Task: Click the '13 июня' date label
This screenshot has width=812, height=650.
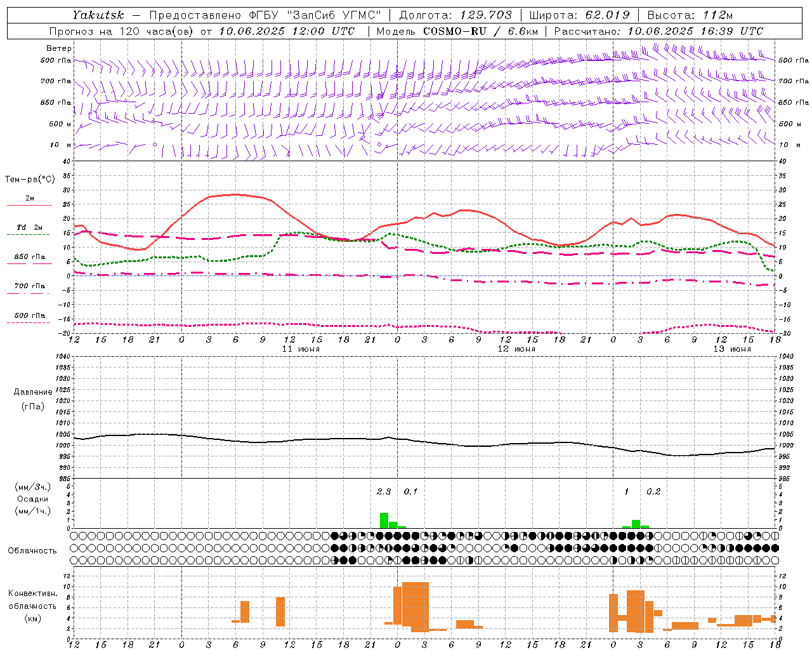Action: [x=732, y=349]
